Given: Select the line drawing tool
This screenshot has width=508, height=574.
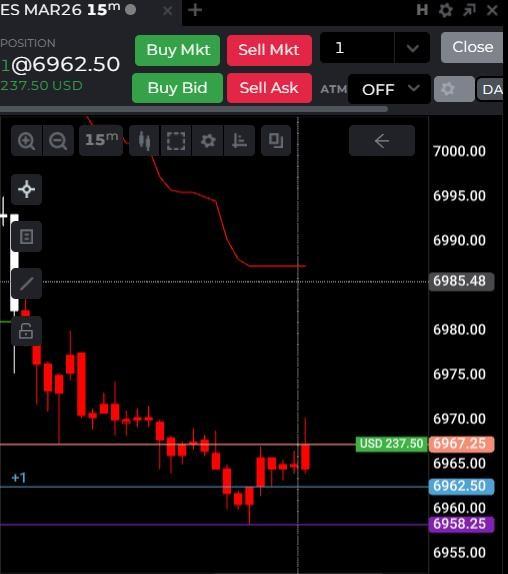Looking at the screenshot, I should (26, 284).
